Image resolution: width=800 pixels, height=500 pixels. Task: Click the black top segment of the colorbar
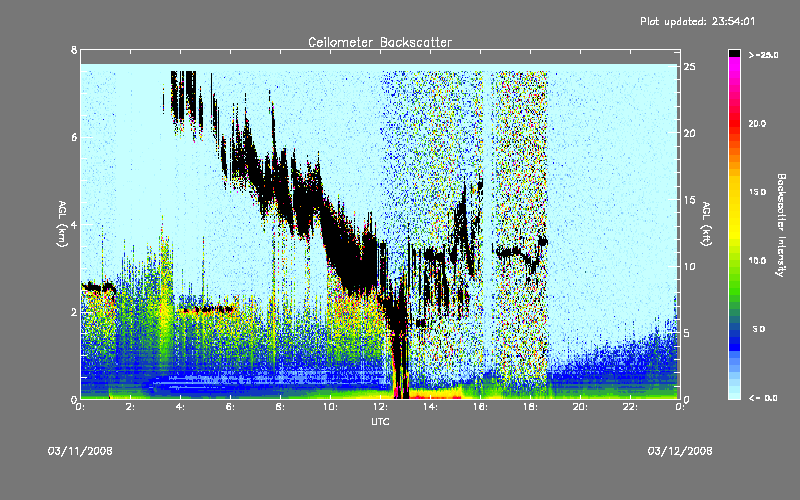click(734, 53)
